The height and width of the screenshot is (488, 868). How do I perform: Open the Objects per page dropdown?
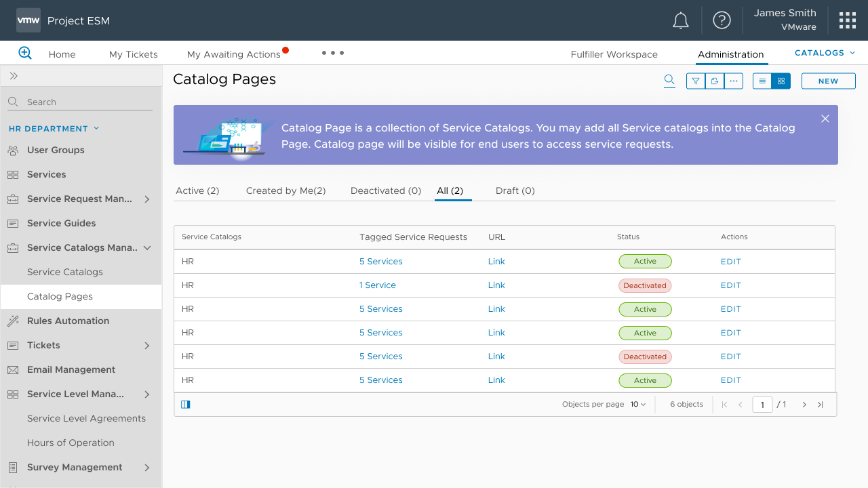tap(638, 405)
